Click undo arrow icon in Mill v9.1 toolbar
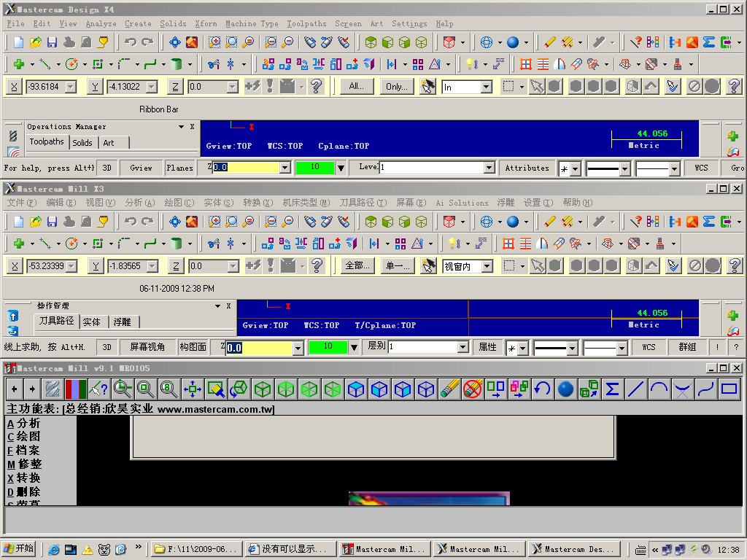 542,389
